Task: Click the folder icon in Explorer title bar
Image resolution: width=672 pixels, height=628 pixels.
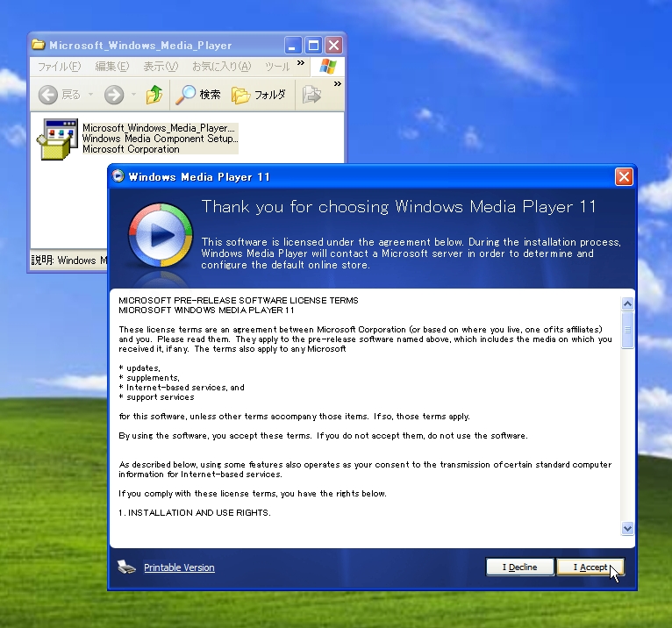Action: [x=39, y=45]
